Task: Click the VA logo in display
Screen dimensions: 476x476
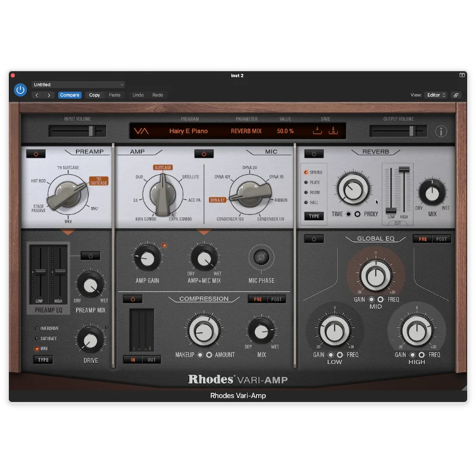Action: point(142,131)
